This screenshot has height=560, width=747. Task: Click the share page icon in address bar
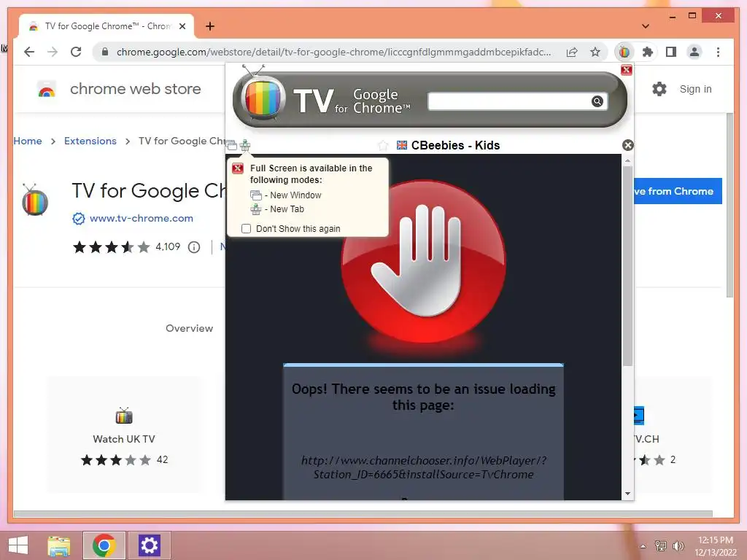point(572,52)
